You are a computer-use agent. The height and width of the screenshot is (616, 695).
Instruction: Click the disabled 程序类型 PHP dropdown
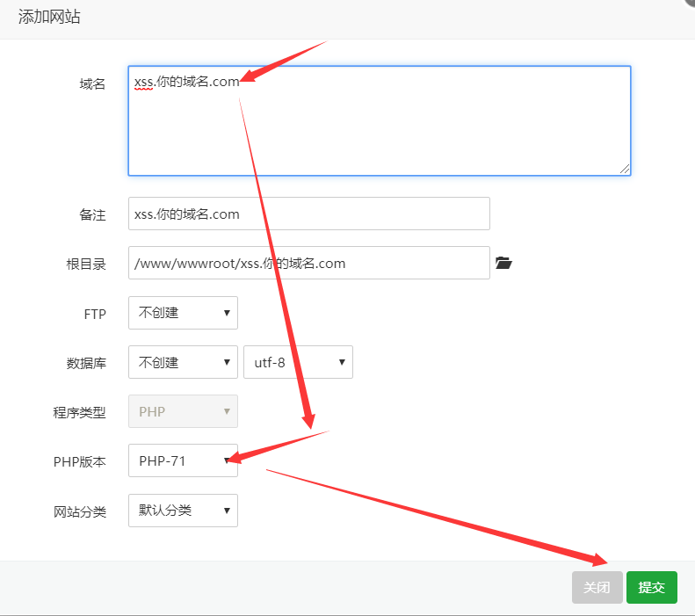[x=183, y=411]
